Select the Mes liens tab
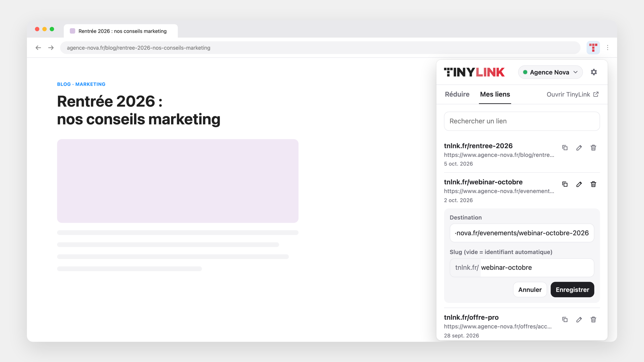 (495, 94)
